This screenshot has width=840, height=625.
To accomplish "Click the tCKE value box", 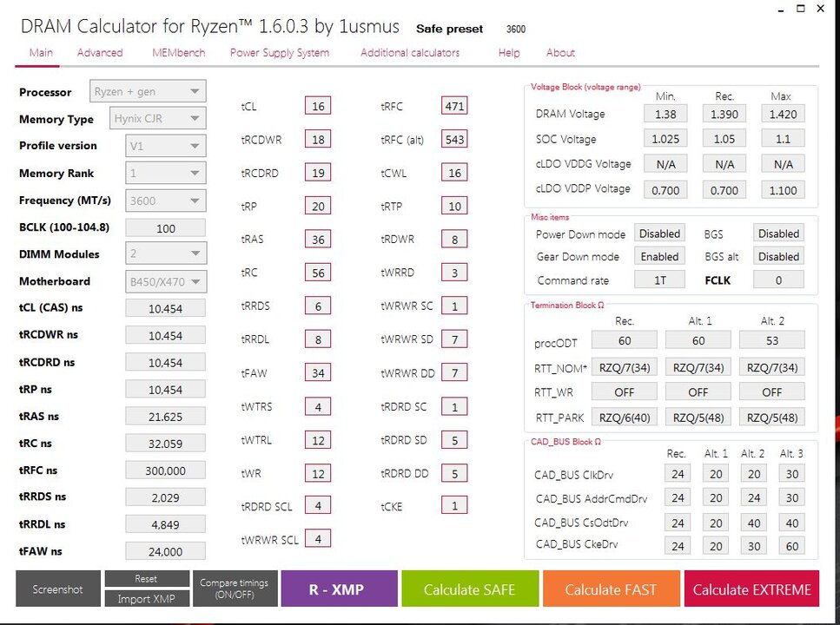I will (x=454, y=505).
